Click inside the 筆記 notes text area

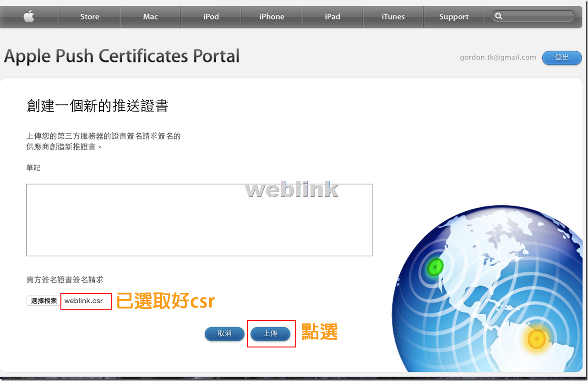pyautogui.click(x=199, y=220)
